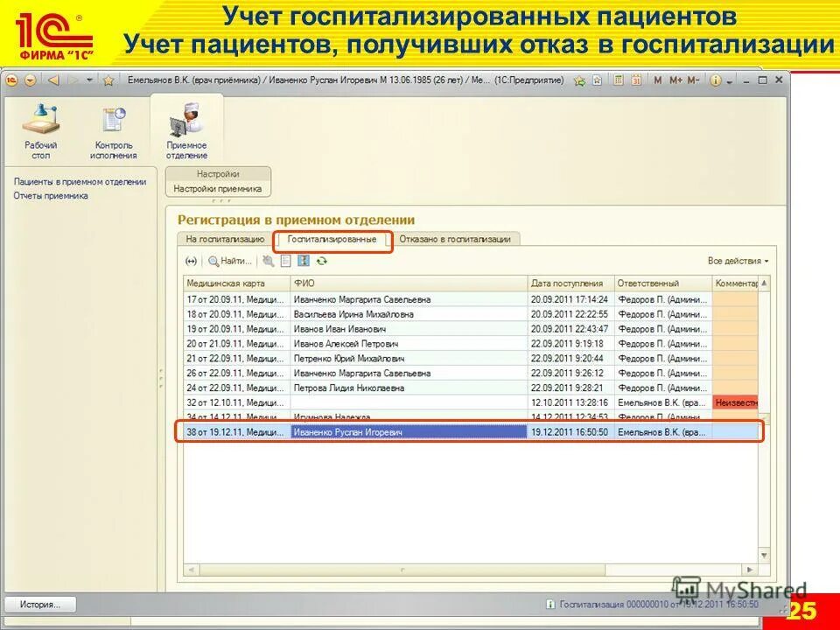Click vertical scrollbar down arrow
840x630 pixels.
pyautogui.click(x=765, y=556)
